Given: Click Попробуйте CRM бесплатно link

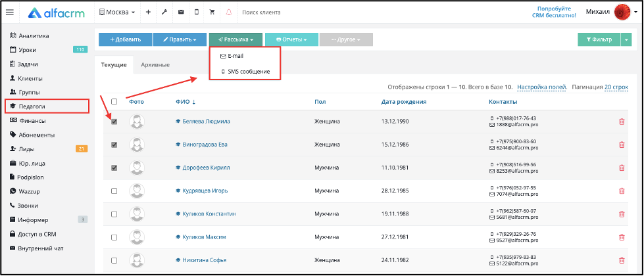Looking at the screenshot, I should (x=554, y=12).
